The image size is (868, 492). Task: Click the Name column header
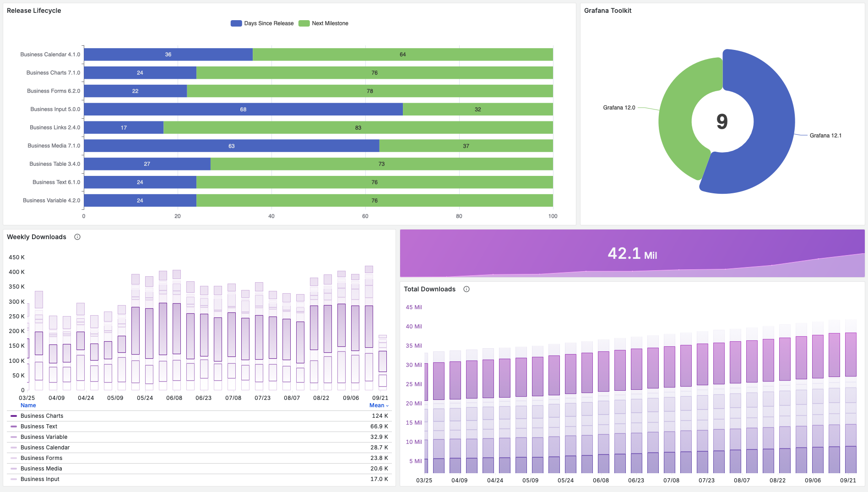coord(28,405)
